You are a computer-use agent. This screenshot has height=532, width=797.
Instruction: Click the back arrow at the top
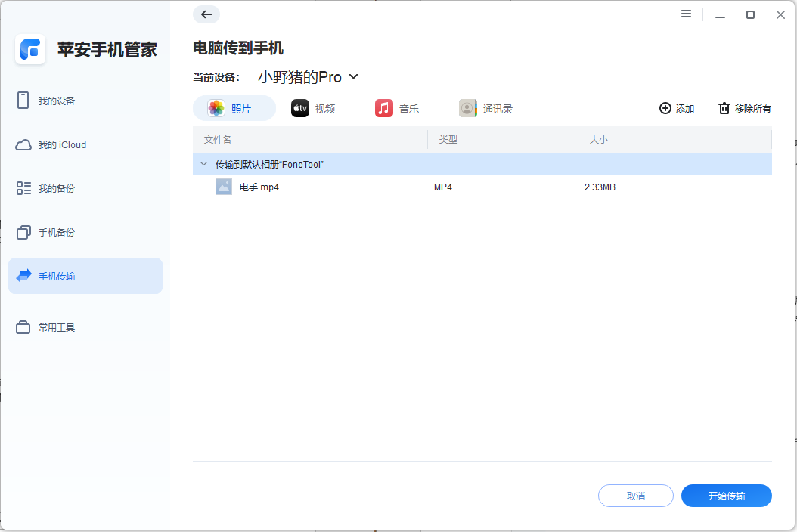(x=206, y=14)
